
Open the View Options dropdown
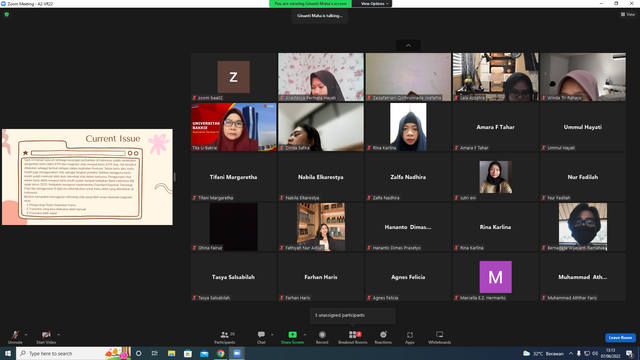click(x=374, y=4)
